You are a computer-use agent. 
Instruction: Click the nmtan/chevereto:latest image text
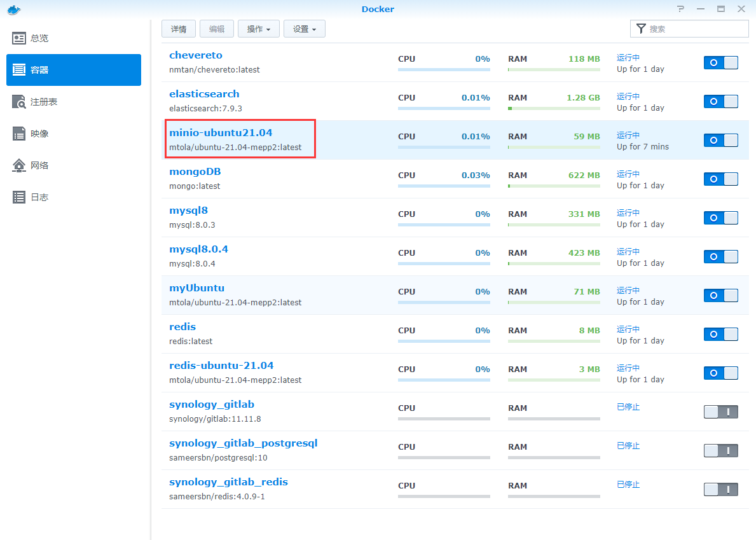[x=214, y=69]
